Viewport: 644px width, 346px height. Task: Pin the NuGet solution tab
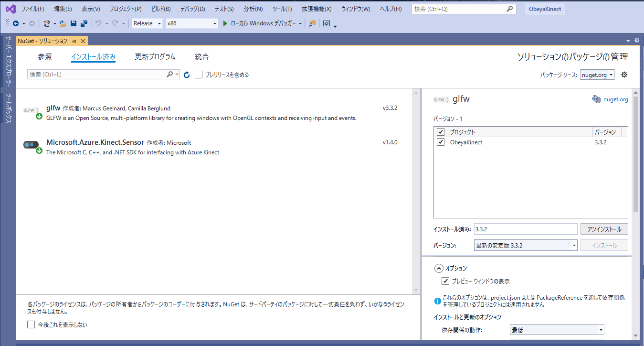pyautogui.click(x=74, y=41)
